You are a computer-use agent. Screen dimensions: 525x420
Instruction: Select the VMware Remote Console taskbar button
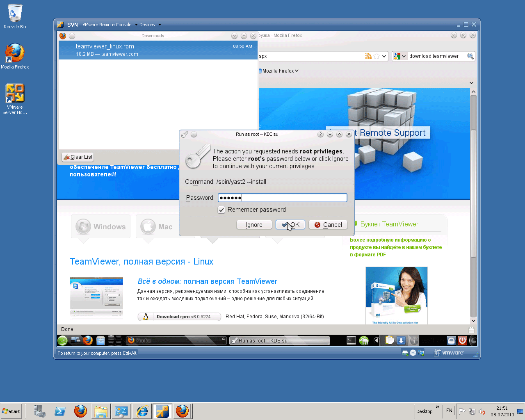(162, 411)
